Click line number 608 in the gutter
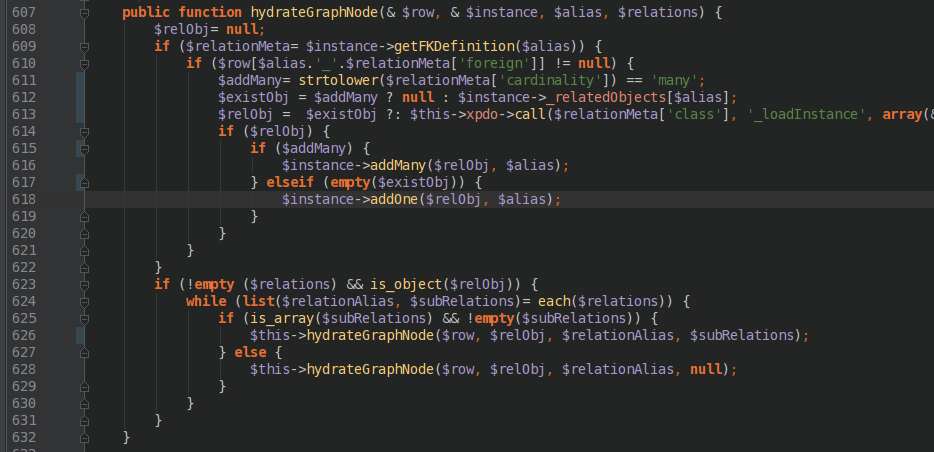 click(24, 29)
